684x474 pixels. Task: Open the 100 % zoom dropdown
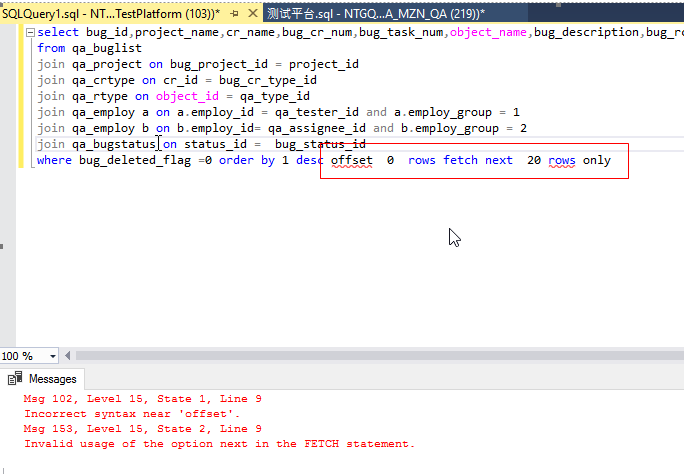(53, 356)
